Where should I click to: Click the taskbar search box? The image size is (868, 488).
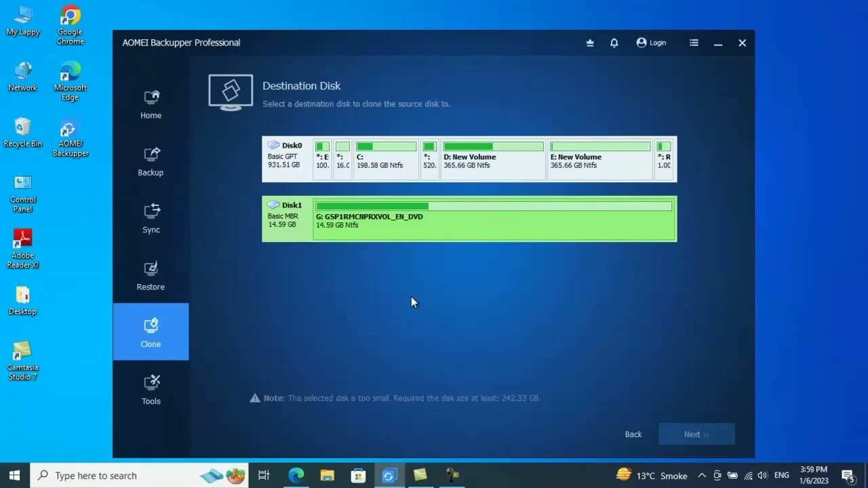click(139, 475)
